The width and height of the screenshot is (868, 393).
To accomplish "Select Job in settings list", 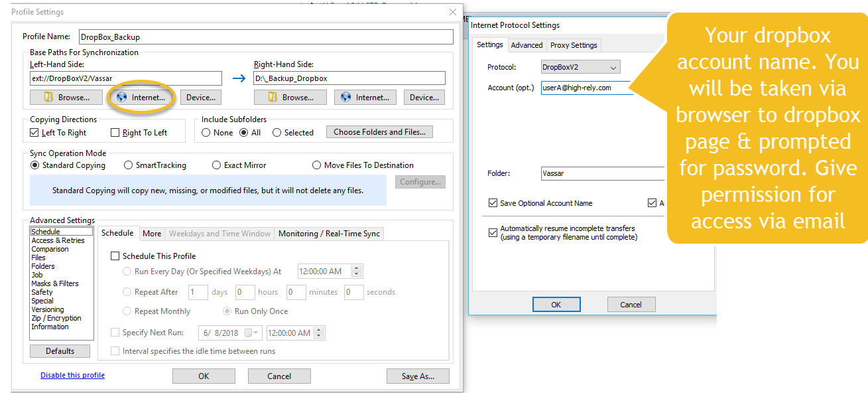I will click(62, 275).
